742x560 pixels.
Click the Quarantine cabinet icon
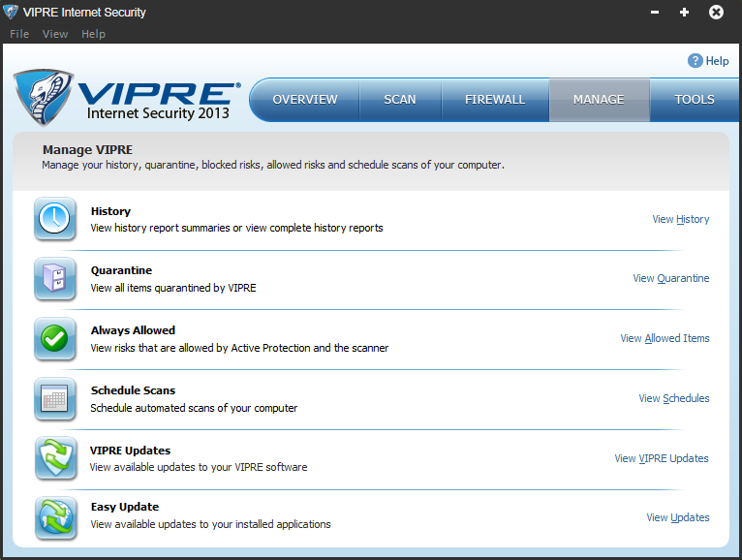point(55,278)
